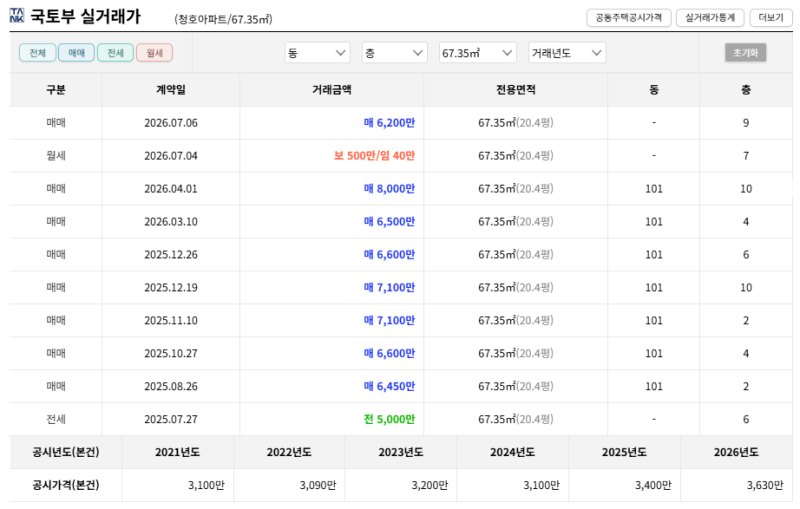Viewport: 800px width, 509px height.
Task: Click the 매 6,450만 price
Action: pyautogui.click(x=389, y=386)
